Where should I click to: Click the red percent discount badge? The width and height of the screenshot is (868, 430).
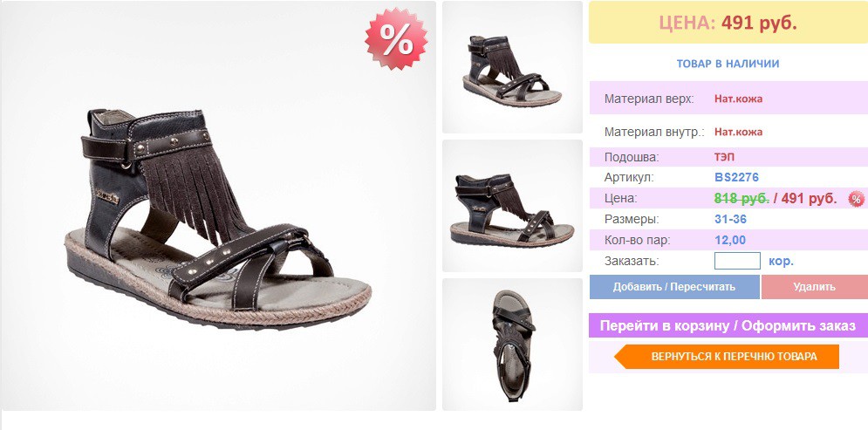click(396, 38)
